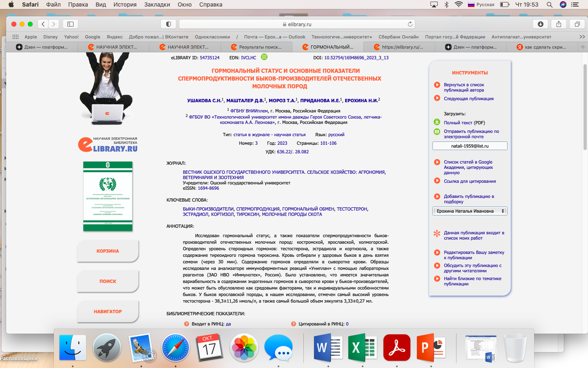This screenshot has height=368, width=588.
Task: Click the send by email envelope icon
Action: click(x=437, y=132)
